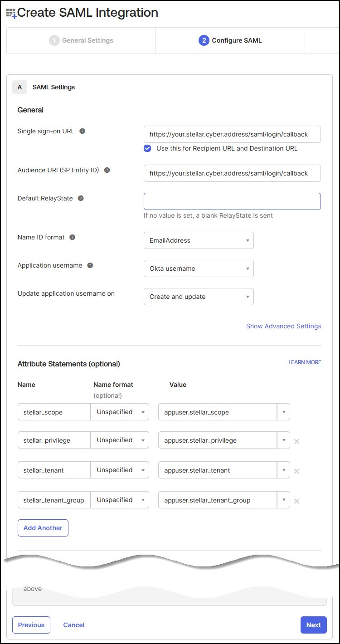Remove the stellar_privilege attribute row

tap(296, 441)
